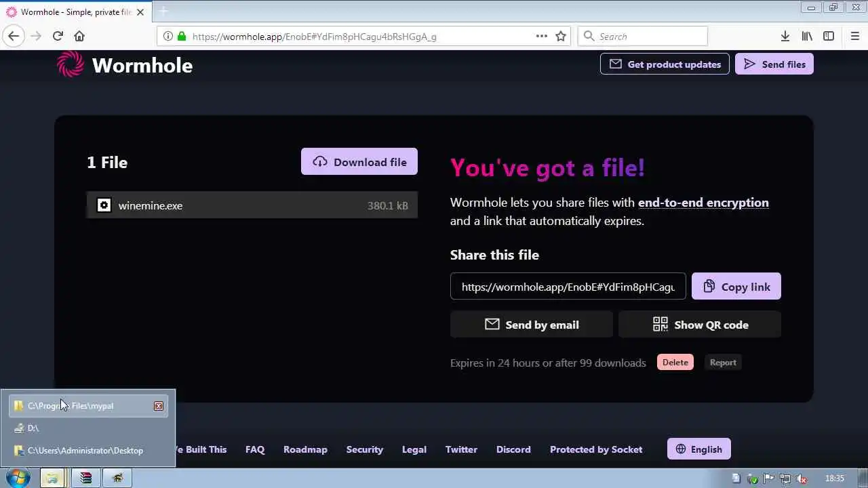Screen dimensions: 868x488
Task: Open a new browser tab
Action: [163, 12]
